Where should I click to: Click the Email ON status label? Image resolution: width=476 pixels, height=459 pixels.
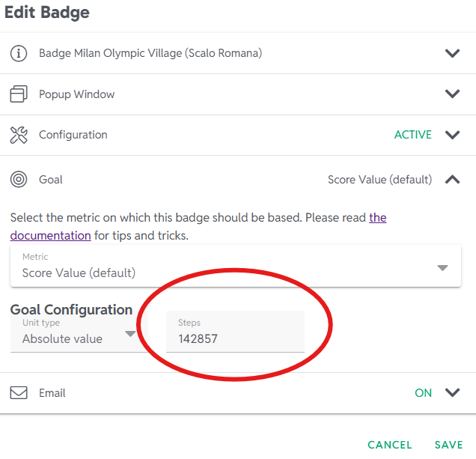pyautogui.click(x=423, y=392)
